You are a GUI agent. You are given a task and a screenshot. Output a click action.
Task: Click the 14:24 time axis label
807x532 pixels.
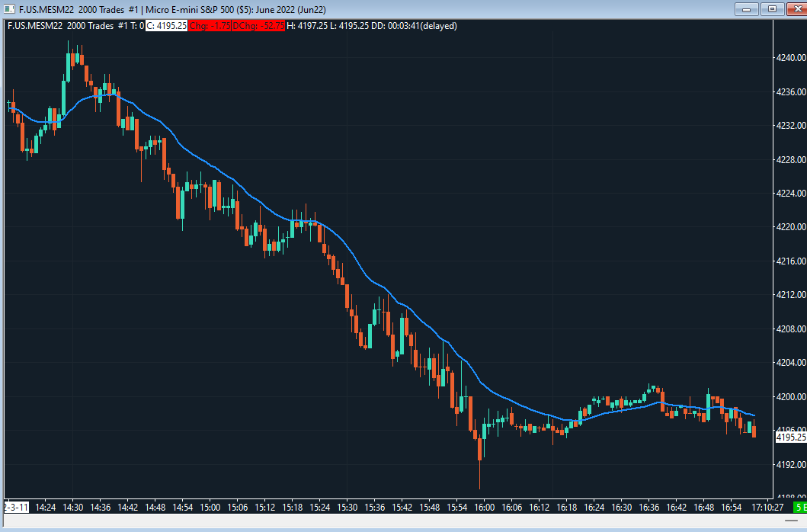[x=45, y=508]
